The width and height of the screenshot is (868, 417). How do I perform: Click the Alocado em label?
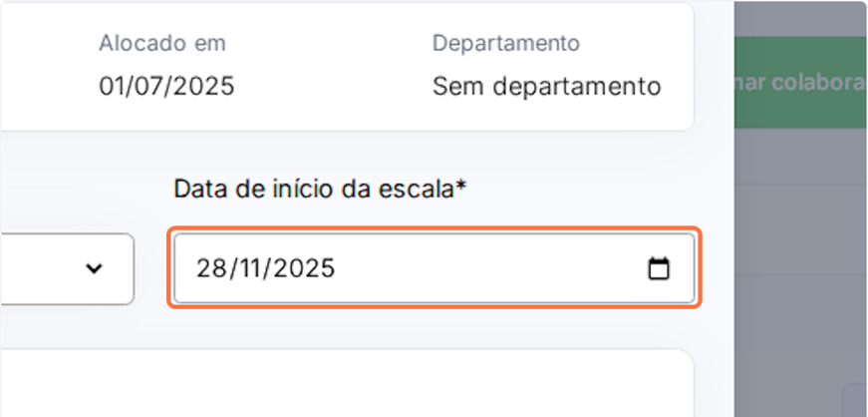tap(162, 43)
